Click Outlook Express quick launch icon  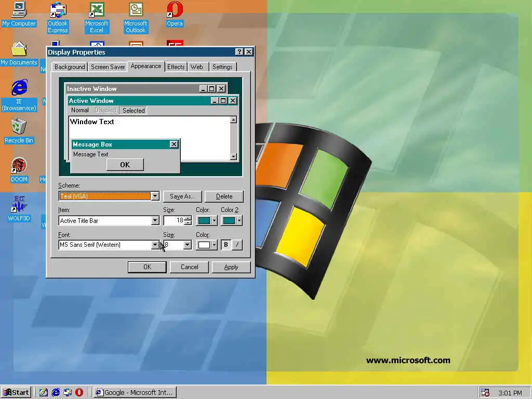(x=68, y=393)
